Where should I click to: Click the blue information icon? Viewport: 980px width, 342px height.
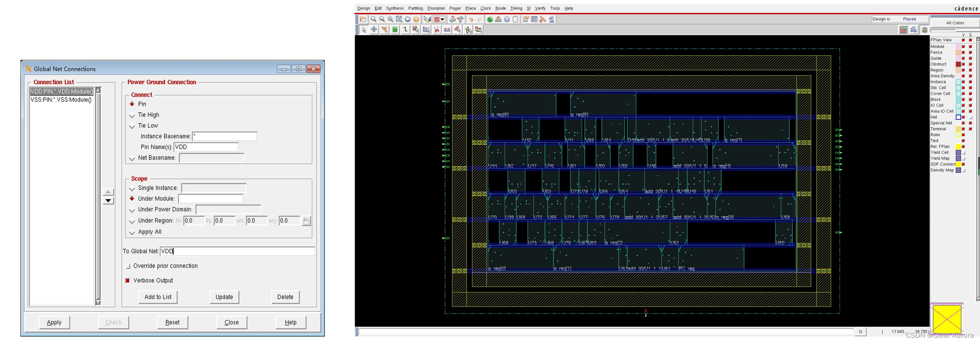coord(507,19)
